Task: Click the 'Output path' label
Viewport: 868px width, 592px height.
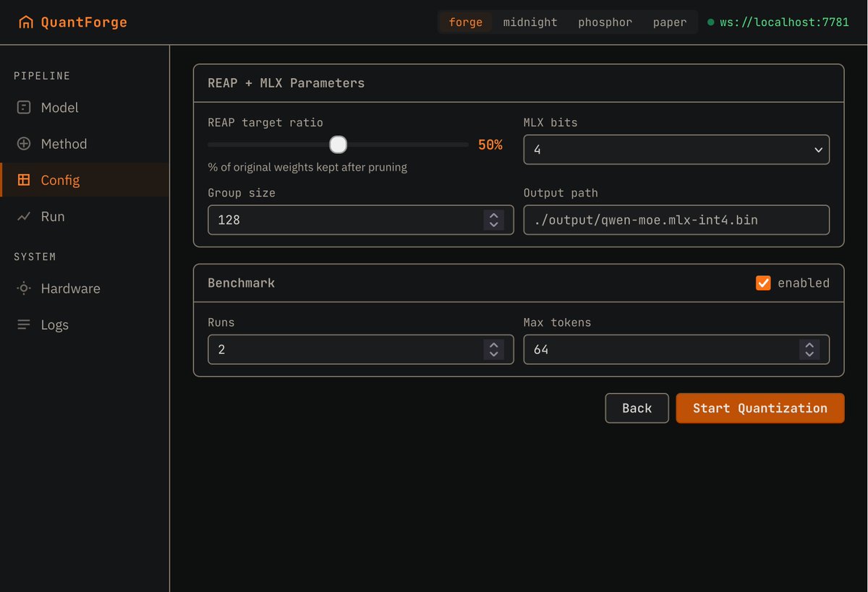Action: pos(561,193)
